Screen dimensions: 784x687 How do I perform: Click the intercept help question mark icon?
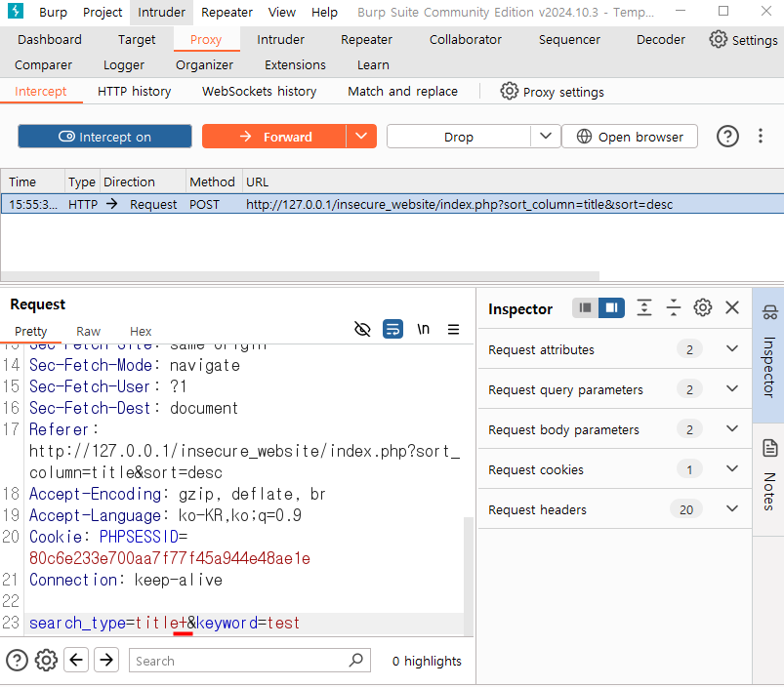click(x=727, y=137)
